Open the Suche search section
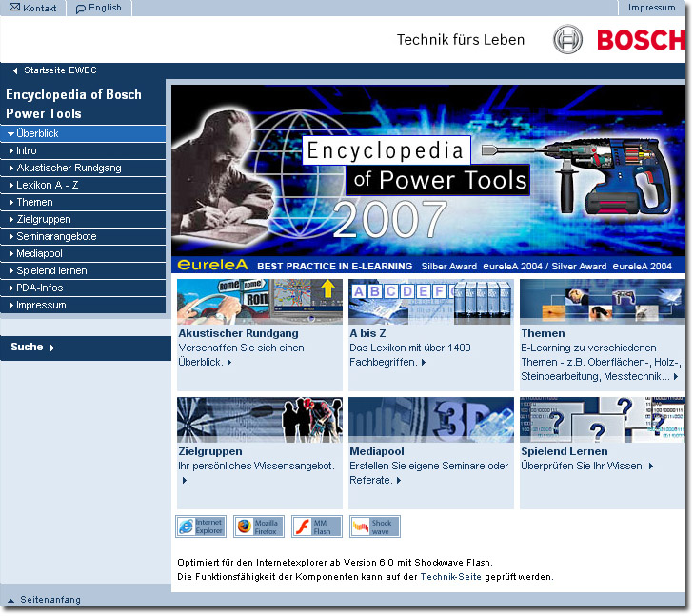The width and height of the screenshot is (694, 616). (x=27, y=347)
